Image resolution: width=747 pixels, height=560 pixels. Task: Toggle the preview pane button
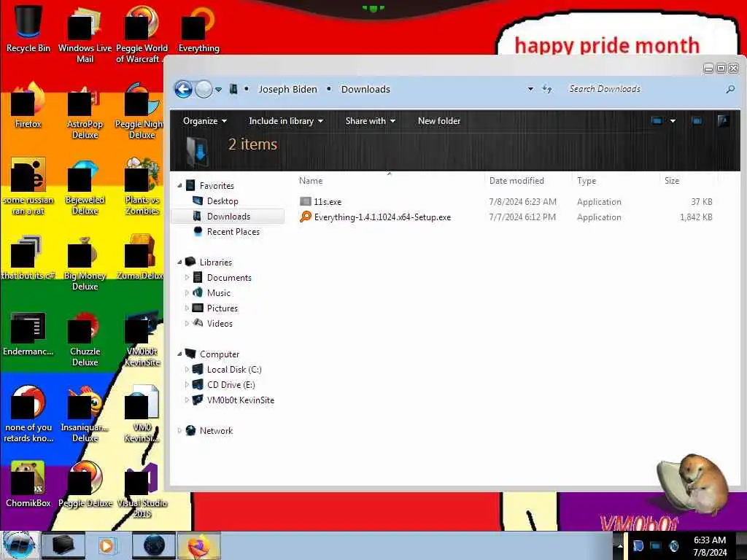(x=697, y=121)
